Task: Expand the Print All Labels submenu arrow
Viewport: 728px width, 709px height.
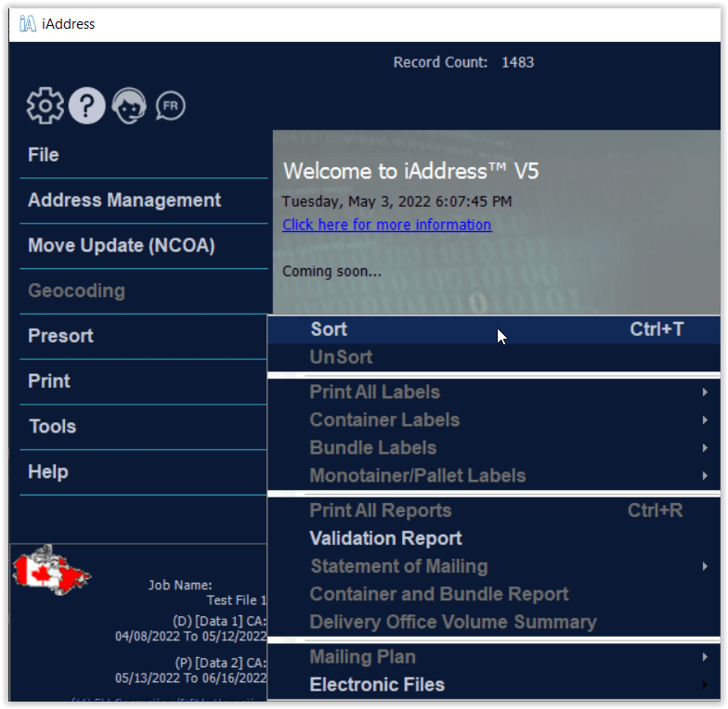Action: coord(705,392)
